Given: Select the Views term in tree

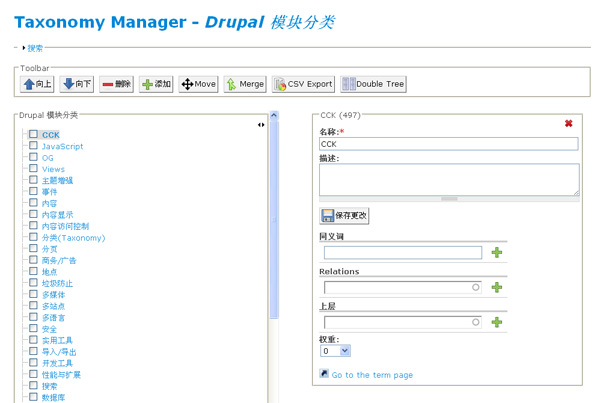Looking at the screenshot, I should [53, 169].
